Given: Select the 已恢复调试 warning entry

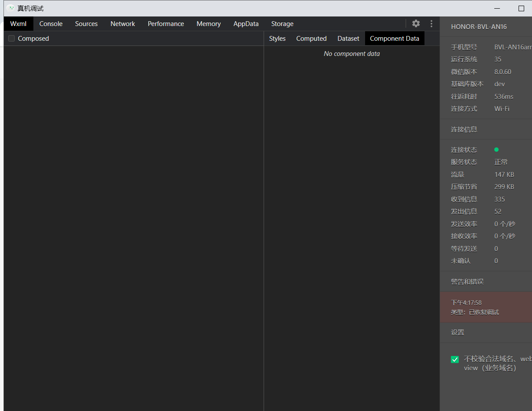Looking at the screenshot, I should pos(486,307).
